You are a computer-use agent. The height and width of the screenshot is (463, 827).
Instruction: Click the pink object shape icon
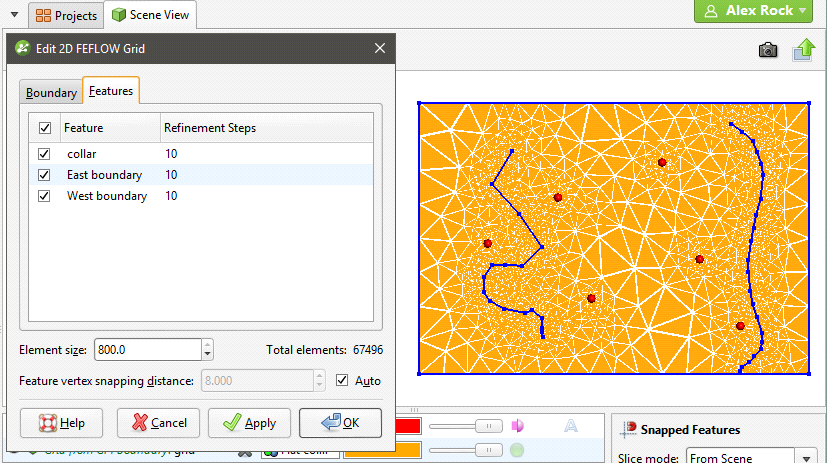coord(518,426)
